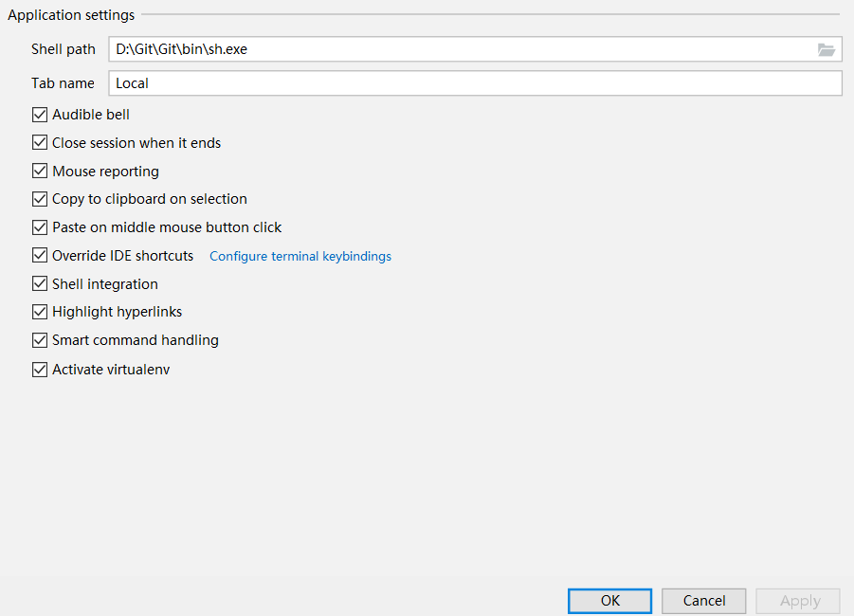
Task: Uncheck Close session when it ends
Action: [x=40, y=143]
